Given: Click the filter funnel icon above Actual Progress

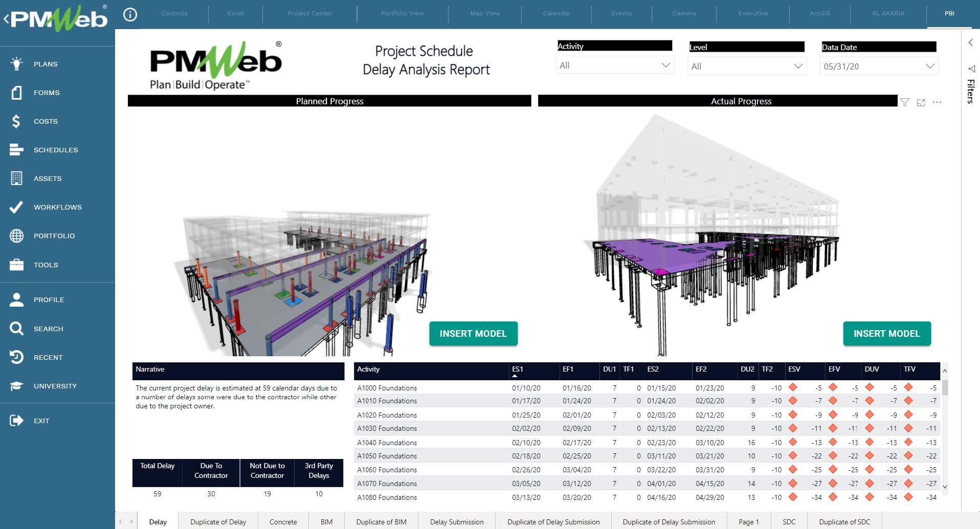Looking at the screenshot, I should 905,102.
